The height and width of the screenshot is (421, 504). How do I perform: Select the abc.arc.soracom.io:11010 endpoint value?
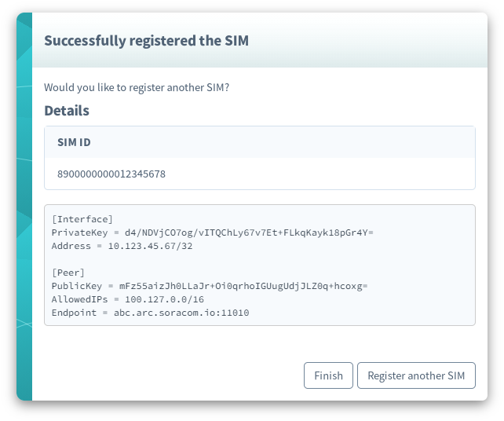point(181,313)
